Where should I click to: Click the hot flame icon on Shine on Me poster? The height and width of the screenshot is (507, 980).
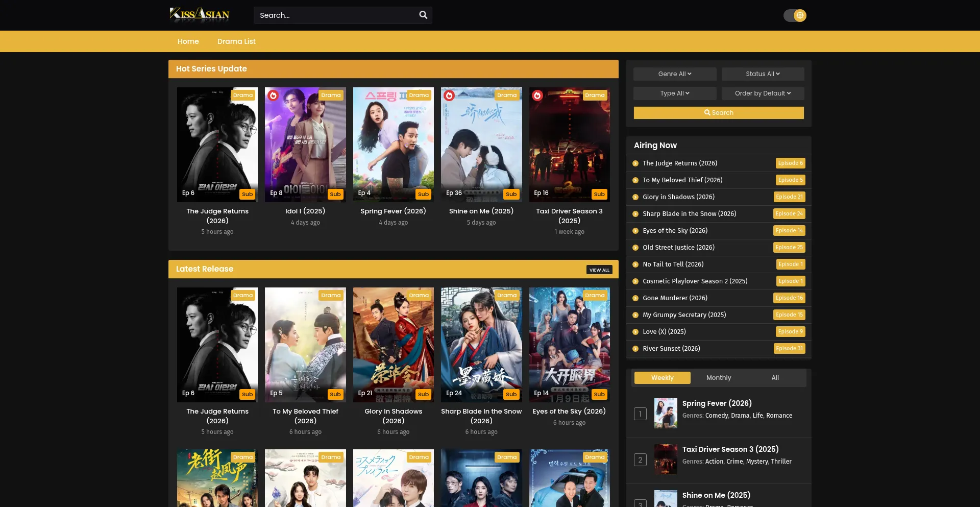pyautogui.click(x=449, y=95)
